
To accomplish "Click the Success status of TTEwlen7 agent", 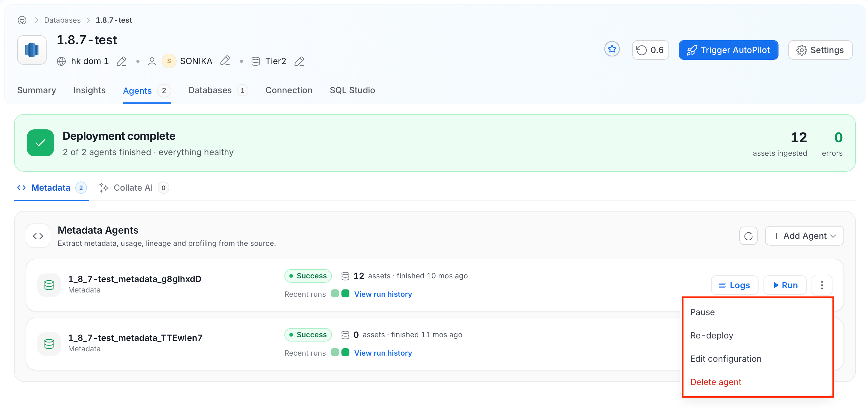I will point(308,335).
